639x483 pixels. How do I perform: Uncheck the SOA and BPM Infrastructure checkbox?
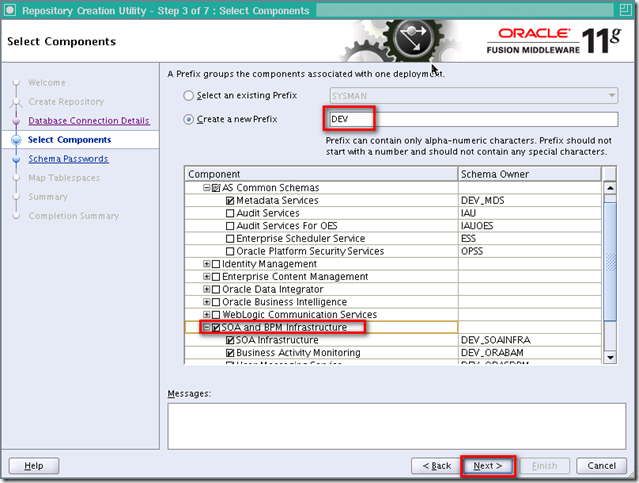click(x=216, y=327)
